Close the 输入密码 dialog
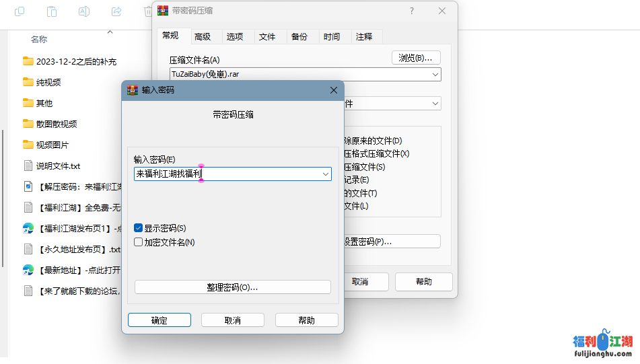 click(x=333, y=89)
